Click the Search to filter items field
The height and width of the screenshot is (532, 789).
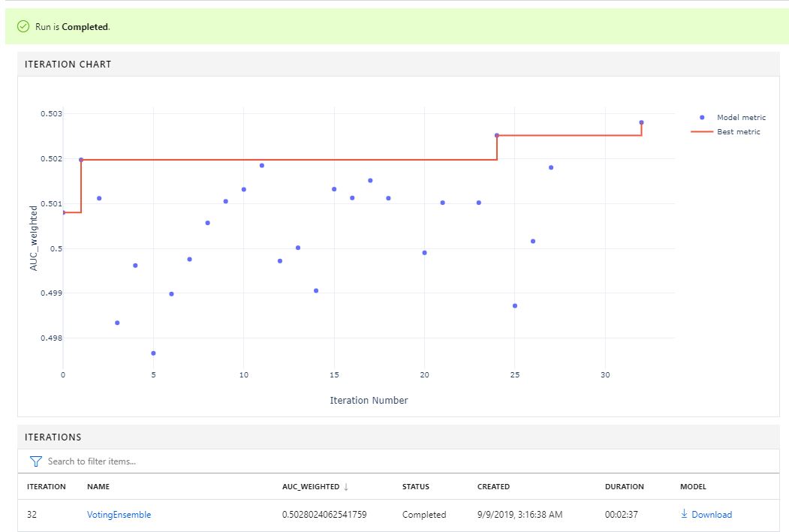click(x=398, y=461)
